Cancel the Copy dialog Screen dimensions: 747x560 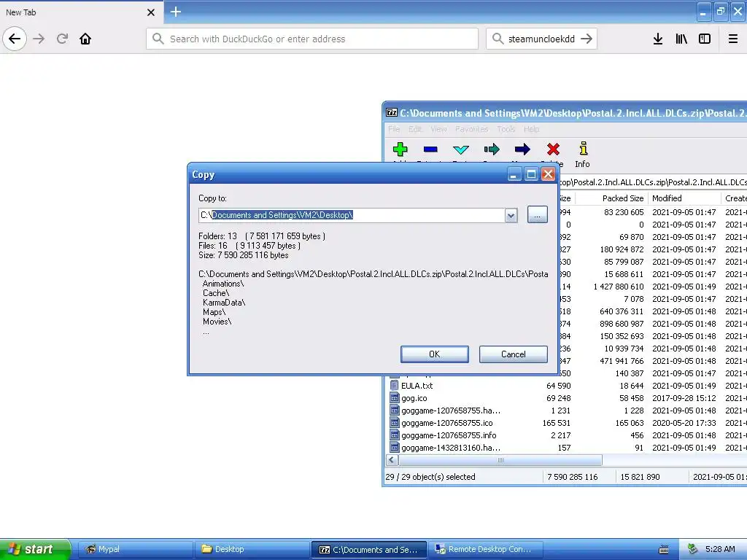click(x=513, y=354)
